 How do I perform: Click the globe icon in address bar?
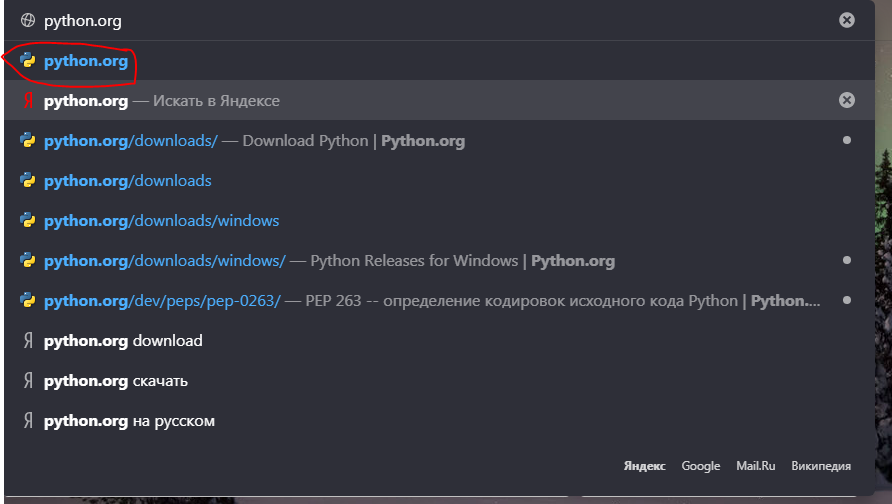point(27,20)
